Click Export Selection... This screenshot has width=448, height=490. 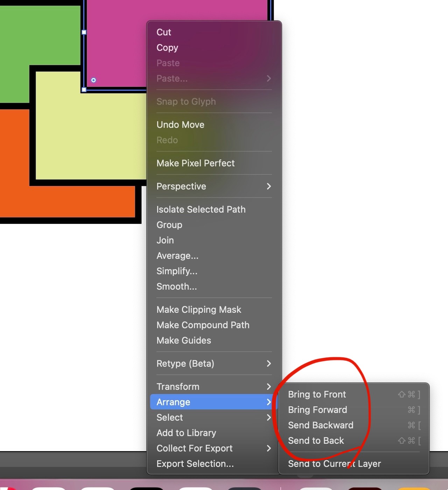[214, 464]
